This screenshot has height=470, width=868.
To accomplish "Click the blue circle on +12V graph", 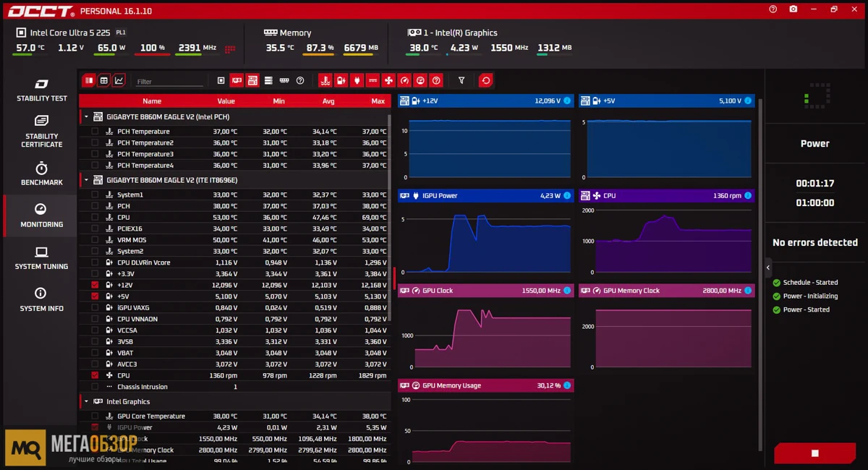I will point(566,101).
